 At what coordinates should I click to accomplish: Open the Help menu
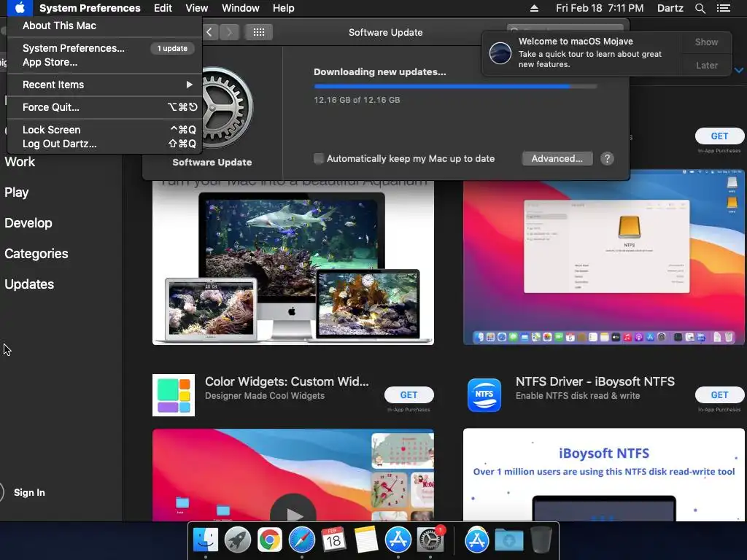click(283, 8)
